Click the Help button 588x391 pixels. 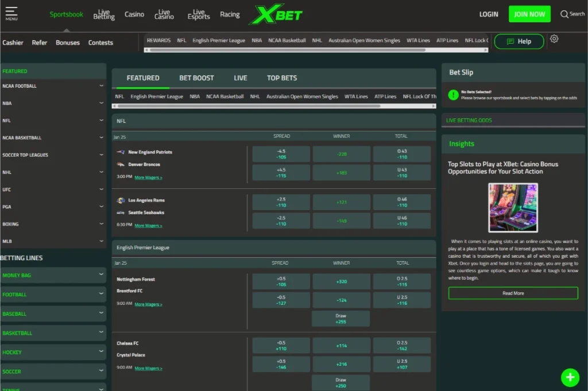click(x=519, y=41)
